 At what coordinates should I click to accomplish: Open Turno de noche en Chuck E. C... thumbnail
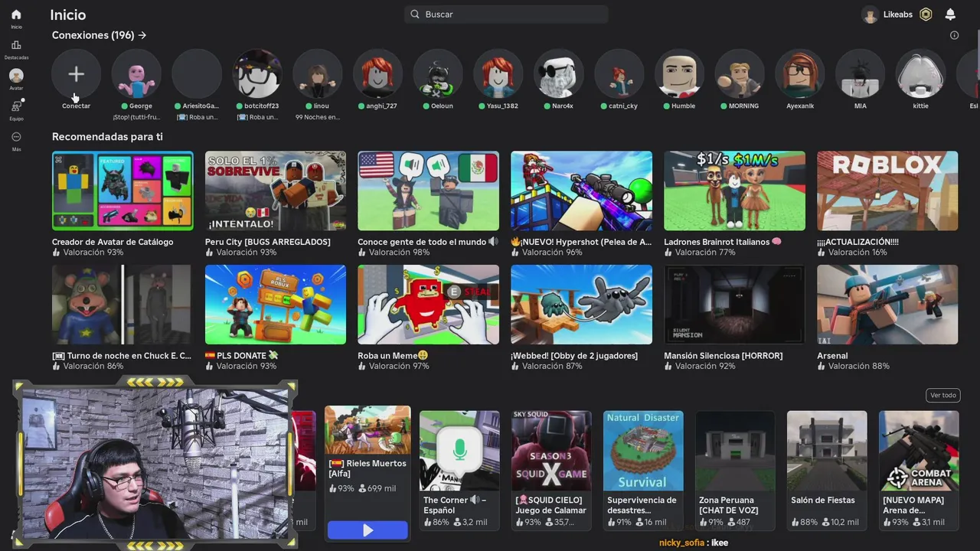tap(122, 305)
